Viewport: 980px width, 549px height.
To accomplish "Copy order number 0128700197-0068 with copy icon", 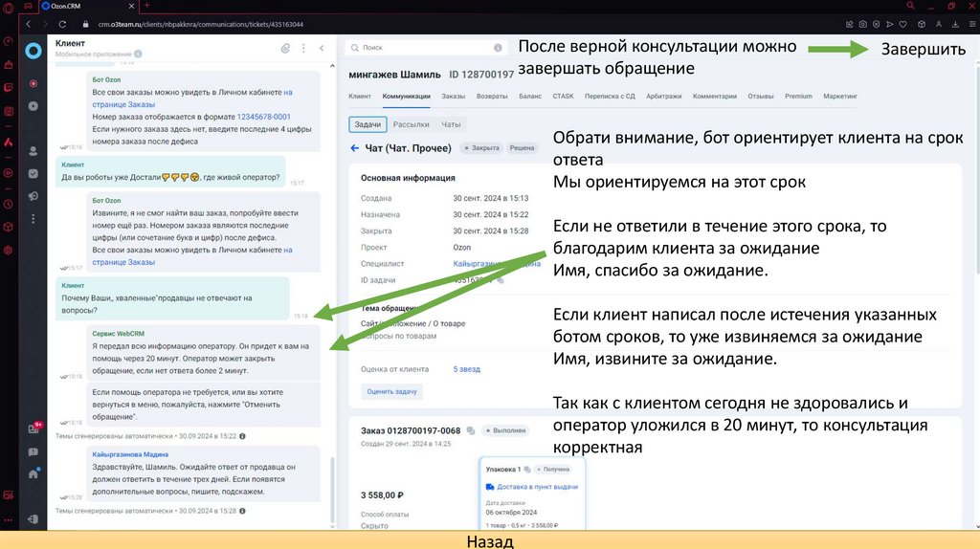I will [x=471, y=430].
